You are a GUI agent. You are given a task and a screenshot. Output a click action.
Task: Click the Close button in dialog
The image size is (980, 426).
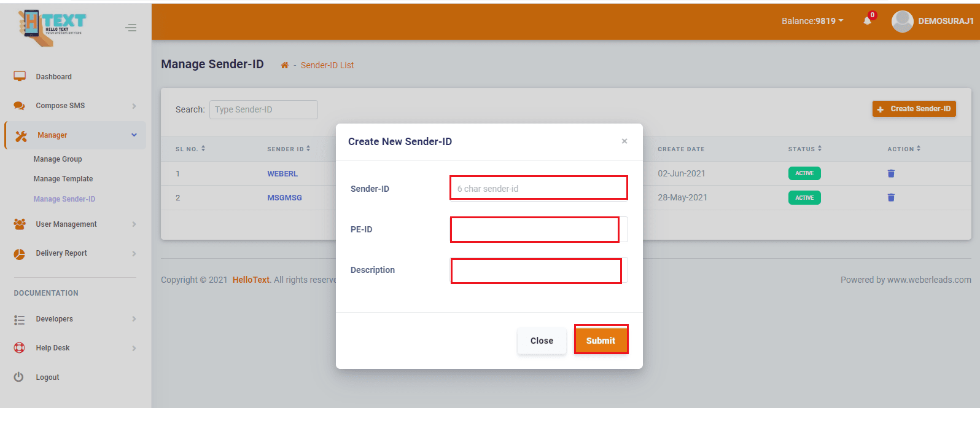coord(542,341)
